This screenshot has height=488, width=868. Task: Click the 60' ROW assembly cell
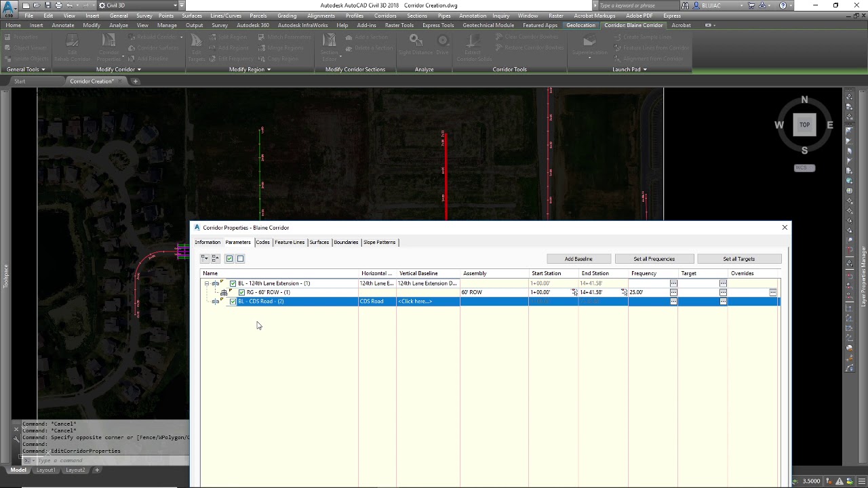point(494,292)
